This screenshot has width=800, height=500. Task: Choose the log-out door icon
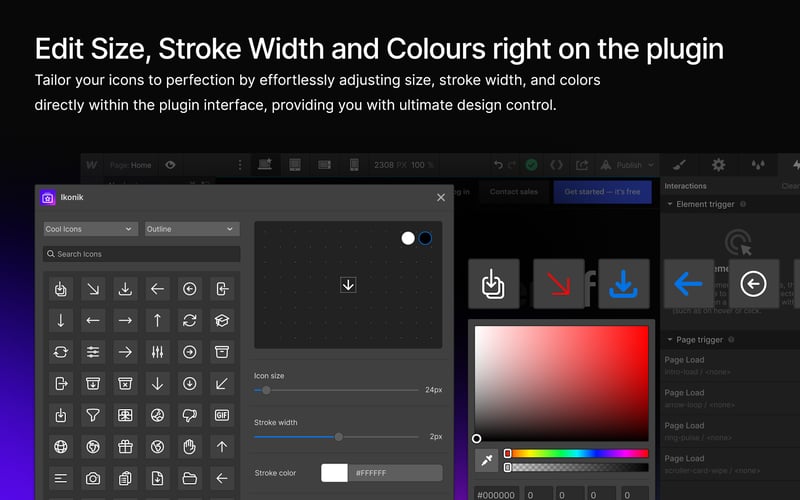(x=61, y=384)
